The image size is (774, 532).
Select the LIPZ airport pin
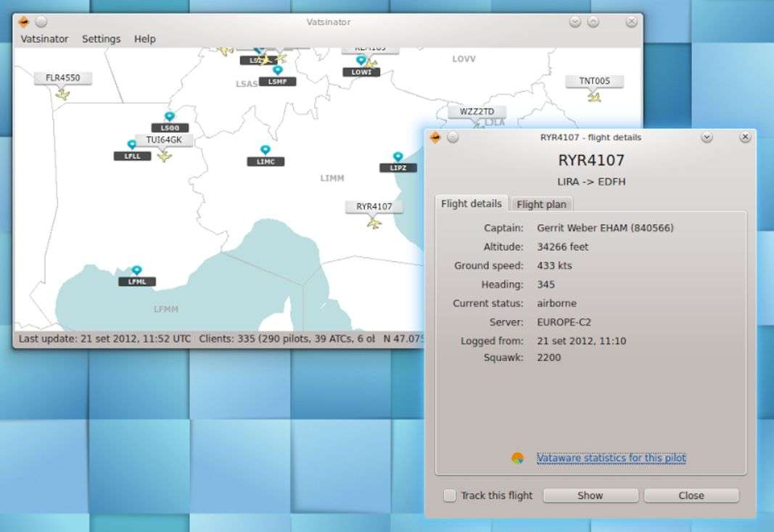(x=398, y=157)
